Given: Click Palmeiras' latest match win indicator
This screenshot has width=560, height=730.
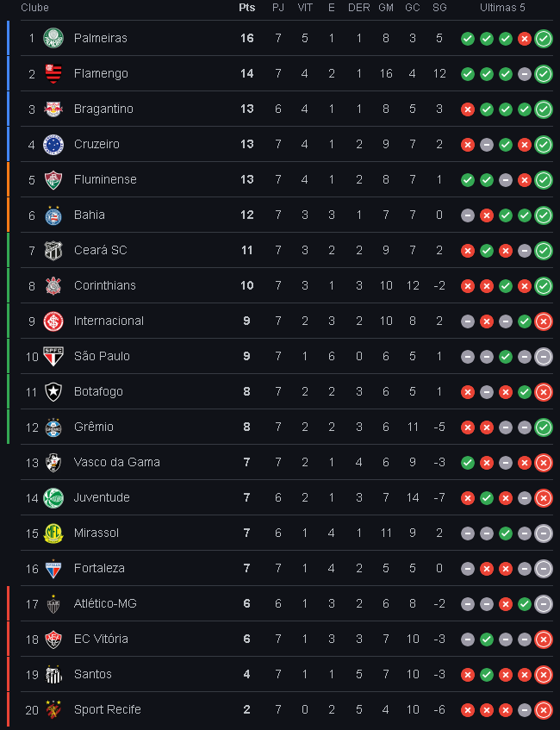Looking at the screenshot, I should (x=544, y=39).
